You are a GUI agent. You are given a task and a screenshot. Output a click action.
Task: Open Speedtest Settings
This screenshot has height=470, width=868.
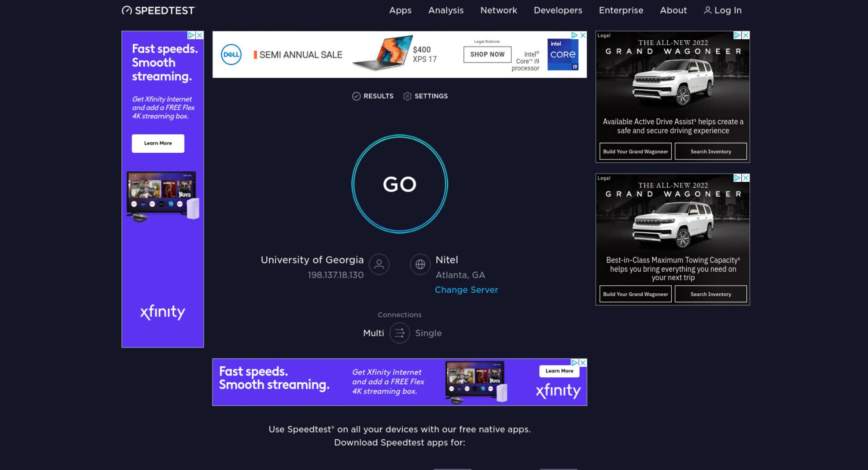[425, 96]
